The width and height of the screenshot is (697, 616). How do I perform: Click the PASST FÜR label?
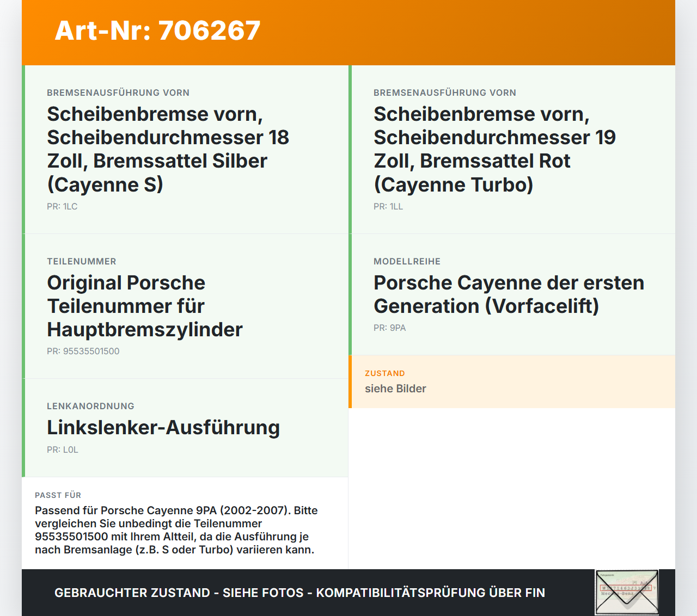coord(58,495)
